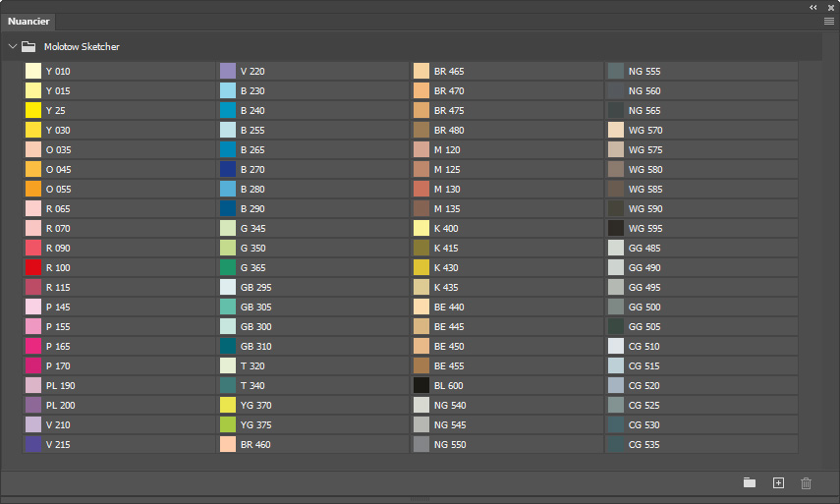Viewport: 840px width, 504px height.
Task: Click the 'BE 455' label
Action: [449, 365]
